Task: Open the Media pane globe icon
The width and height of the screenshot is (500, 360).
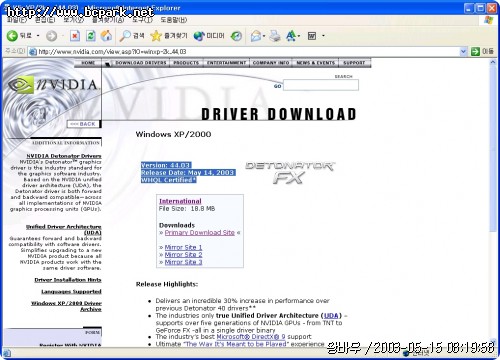Action: (199, 36)
